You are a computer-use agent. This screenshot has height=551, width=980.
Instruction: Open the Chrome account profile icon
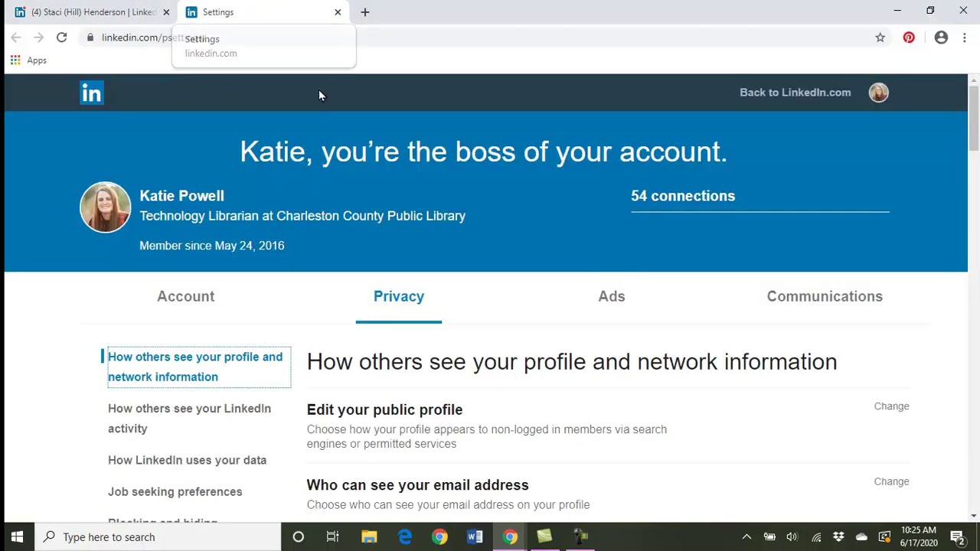[941, 37]
